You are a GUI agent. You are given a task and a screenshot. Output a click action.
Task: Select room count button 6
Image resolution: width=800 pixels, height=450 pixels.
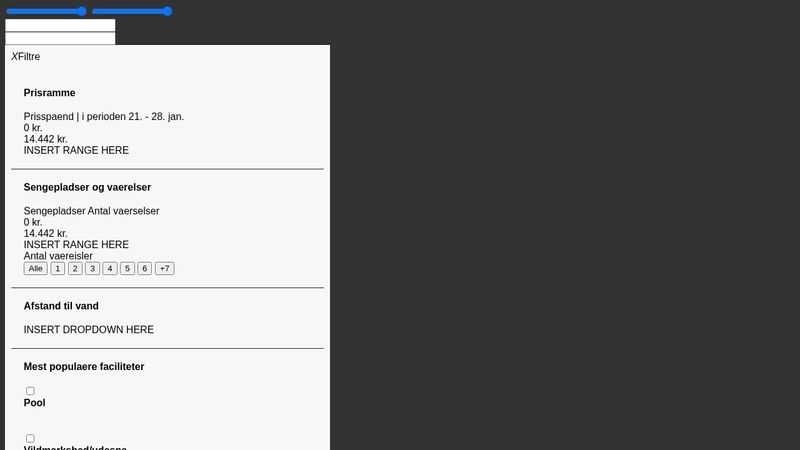click(x=144, y=268)
